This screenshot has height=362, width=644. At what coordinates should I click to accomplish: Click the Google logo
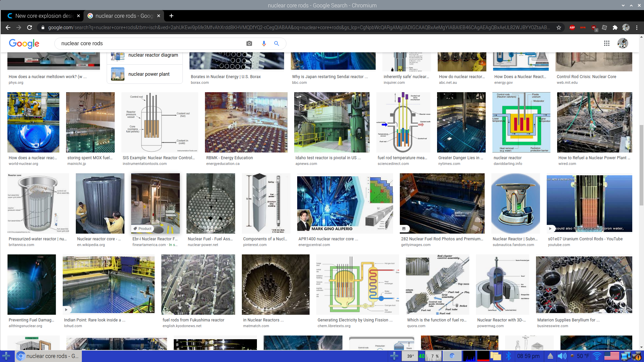coord(24,44)
